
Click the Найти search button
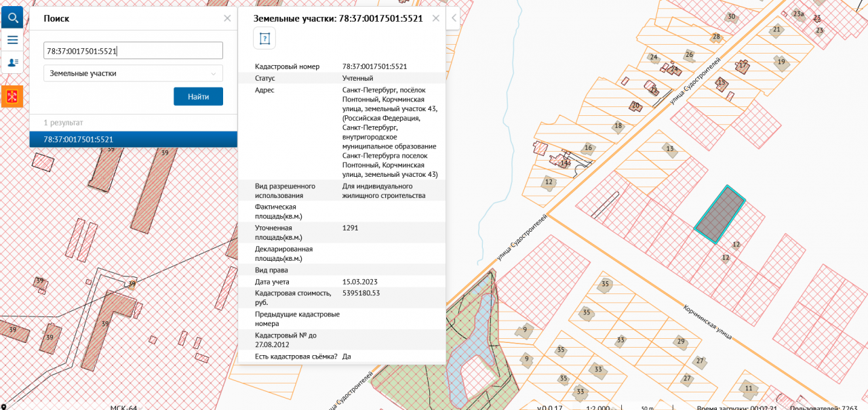click(x=198, y=96)
